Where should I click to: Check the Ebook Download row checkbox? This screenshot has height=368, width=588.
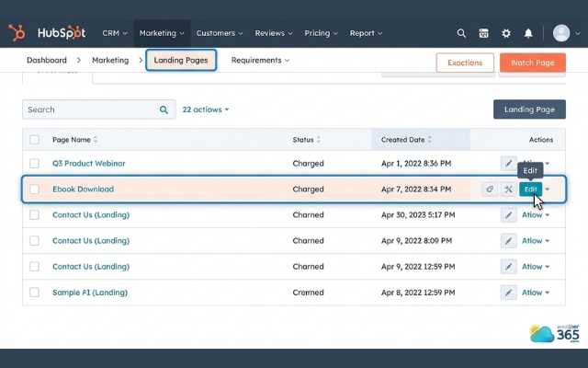(35, 190)
